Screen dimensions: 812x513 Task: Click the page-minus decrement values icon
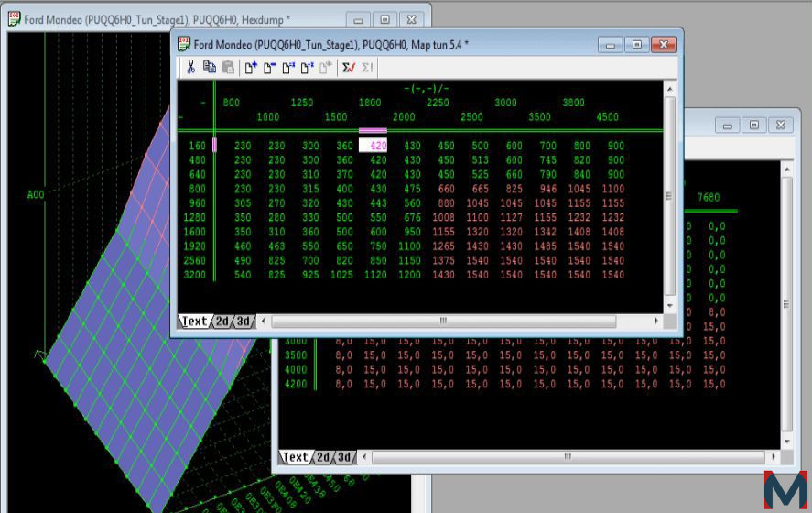click(269, 68)
